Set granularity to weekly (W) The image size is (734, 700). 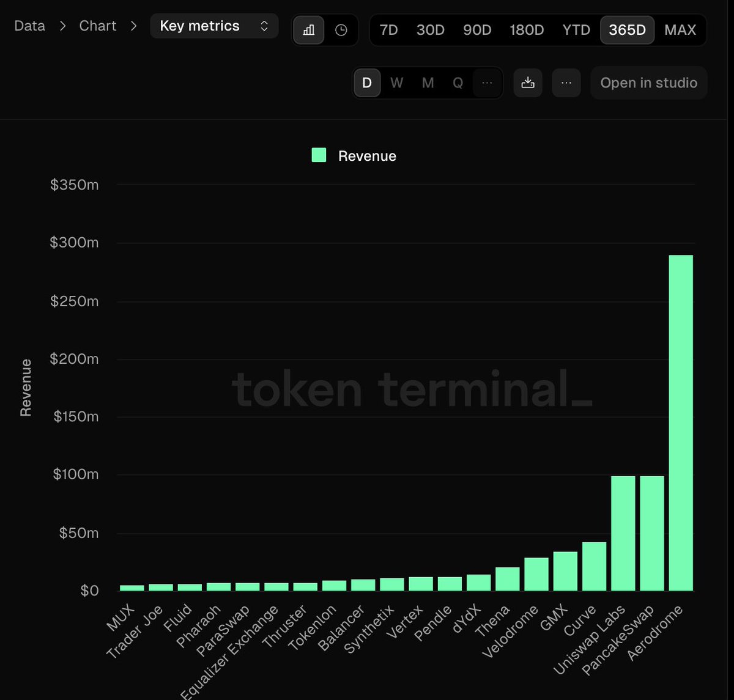[397, 83]
